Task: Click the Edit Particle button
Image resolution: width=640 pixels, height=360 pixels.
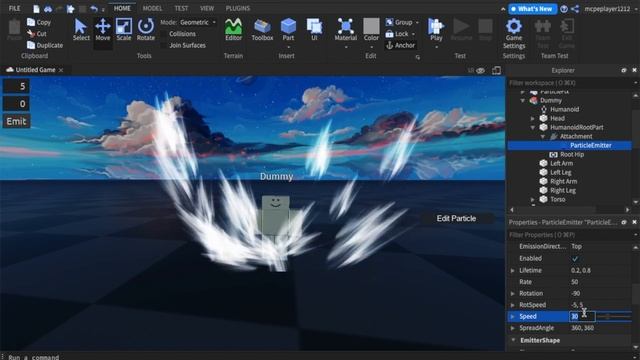Action: (456, 218)
